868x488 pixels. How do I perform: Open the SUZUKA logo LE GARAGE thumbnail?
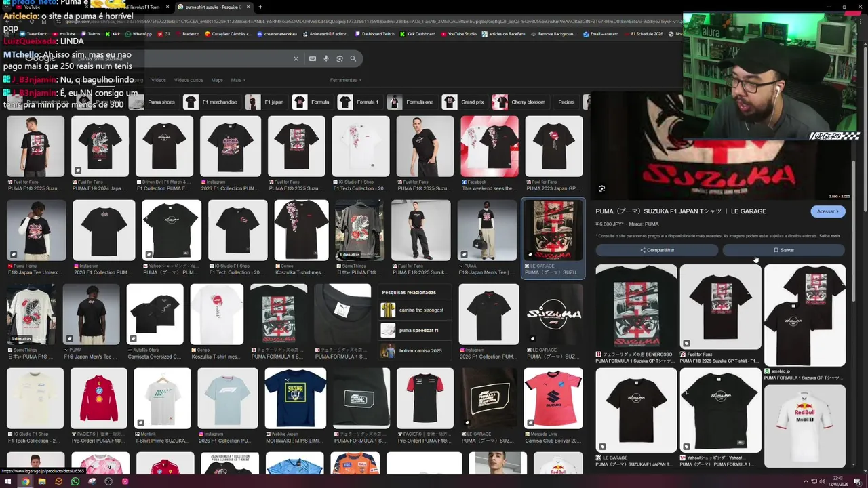point(555,314)
